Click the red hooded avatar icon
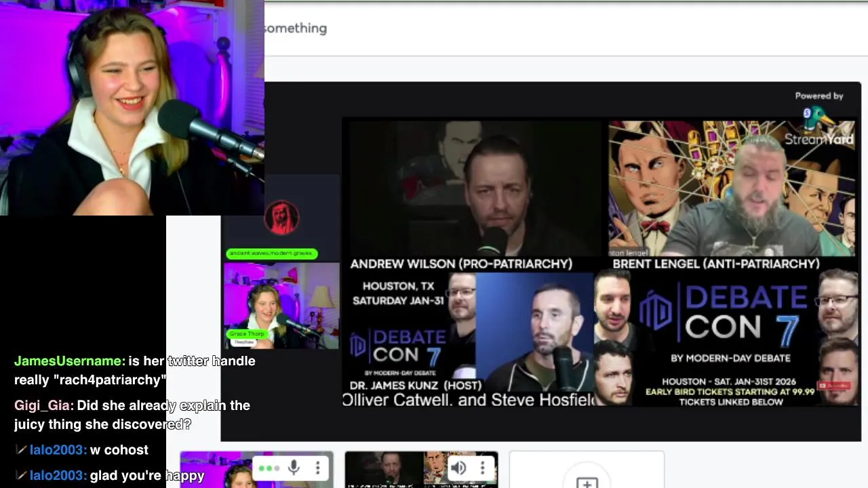Image resolution: width=868 pixels, height=488 pixels. tap(281, 217)
